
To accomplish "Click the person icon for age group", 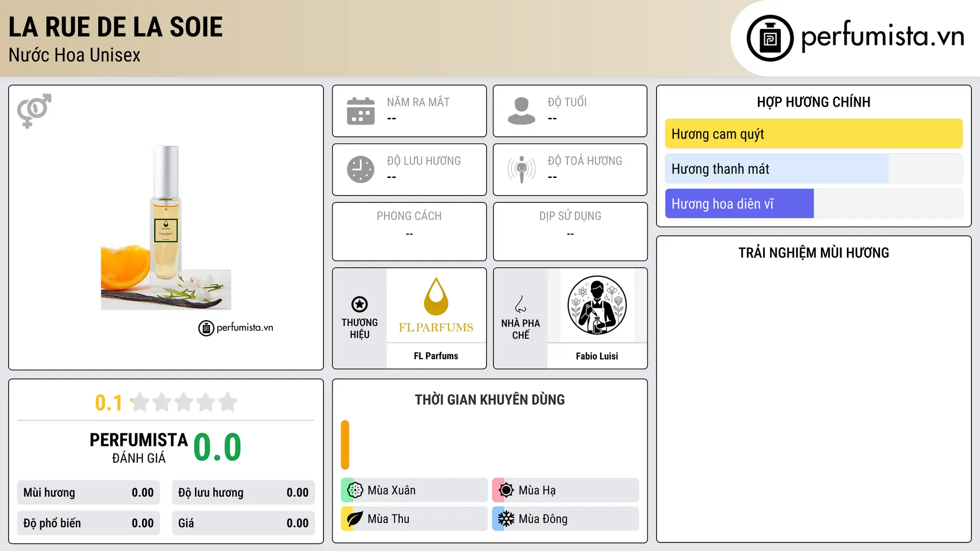I will [521, 111].
